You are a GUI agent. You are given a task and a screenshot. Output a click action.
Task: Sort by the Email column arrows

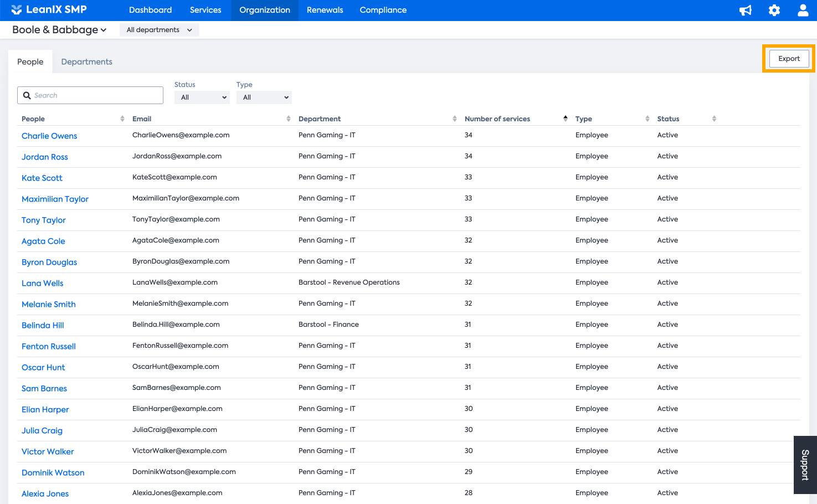coord(289,119)
